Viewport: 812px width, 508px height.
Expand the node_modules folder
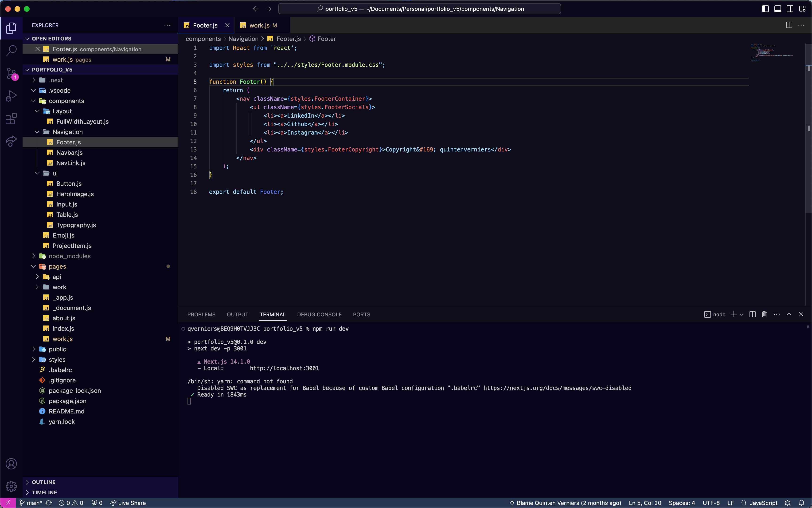tap(100, 256)
